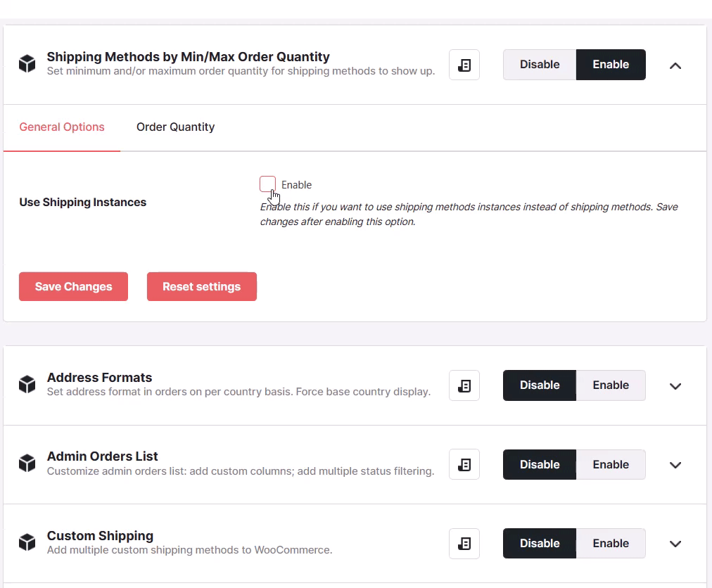Image resolution: width=712 pixels, height=588 pixels.
Task: Set Address Formats module to Disable
Action: point(540,385)
